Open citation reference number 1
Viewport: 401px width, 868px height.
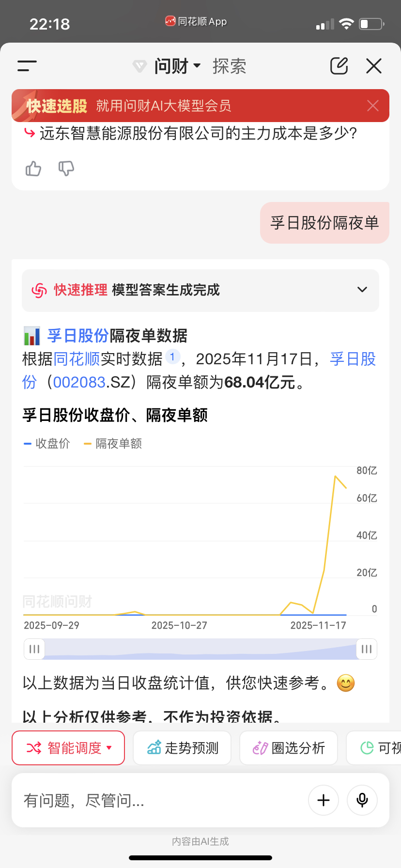click(x=172, y=357)
